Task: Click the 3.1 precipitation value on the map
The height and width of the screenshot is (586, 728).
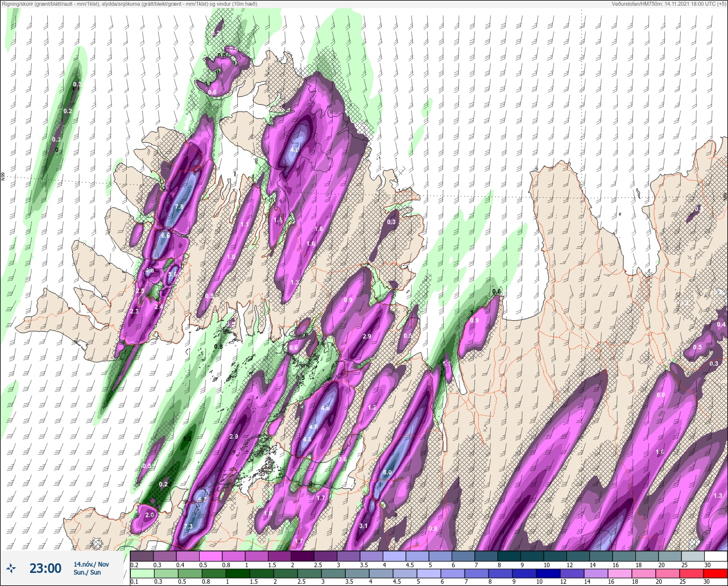Action: pos(364,526)
